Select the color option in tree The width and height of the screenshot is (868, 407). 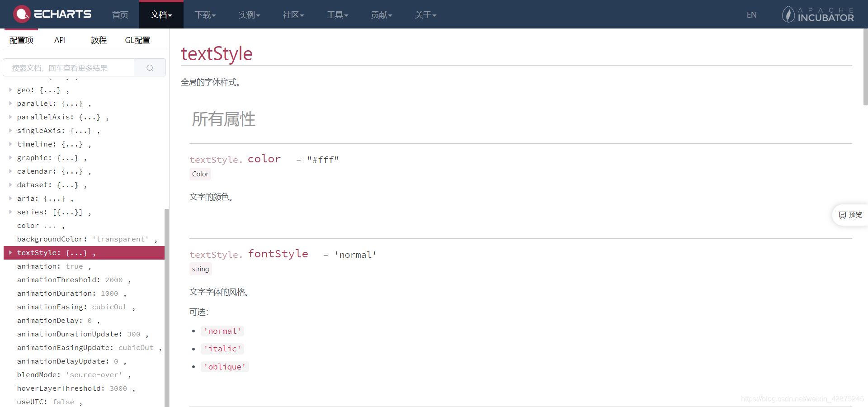[x=41, y=226]
